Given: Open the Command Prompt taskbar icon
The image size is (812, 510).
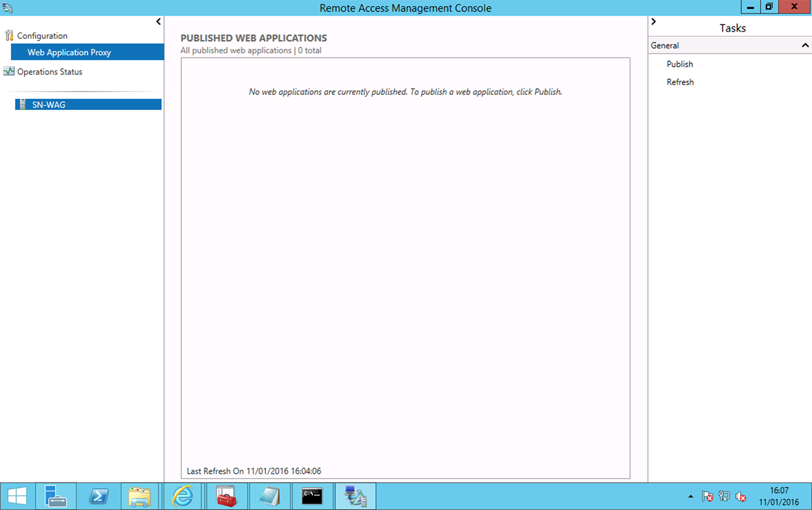Looking at the screenshot, I should click(312, 496).
